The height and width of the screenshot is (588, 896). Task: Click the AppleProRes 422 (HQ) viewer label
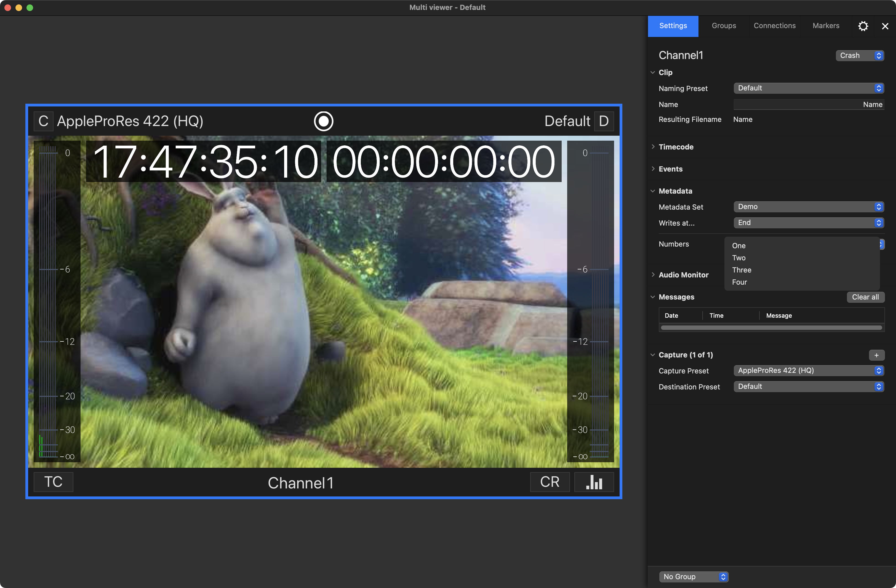click(x=130, y=121)
